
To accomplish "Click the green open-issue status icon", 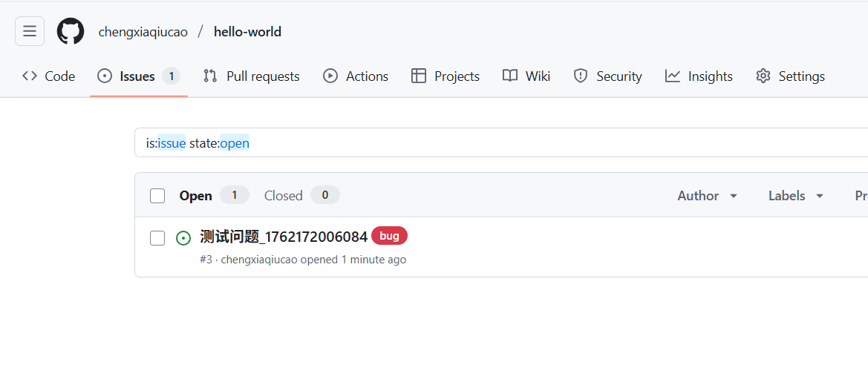I will pyautogui.click(x=183, y=238).
